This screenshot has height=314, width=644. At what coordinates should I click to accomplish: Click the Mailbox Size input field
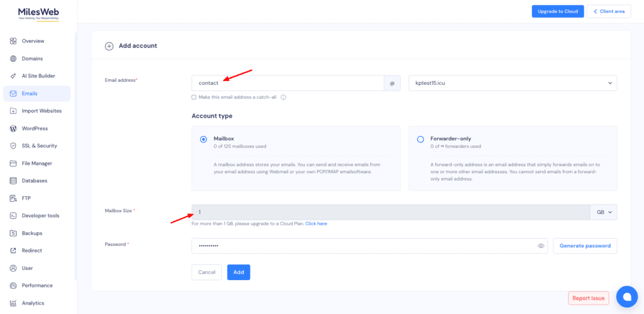tap(391, 212)
